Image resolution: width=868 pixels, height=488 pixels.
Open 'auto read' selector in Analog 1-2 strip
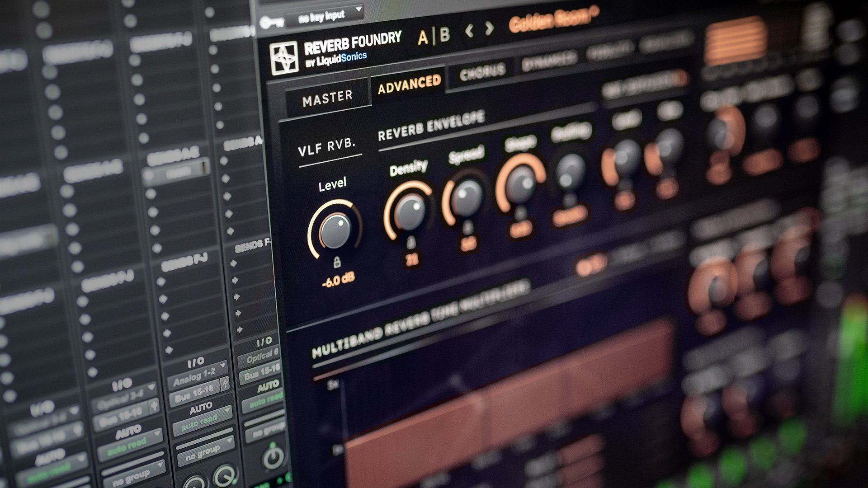[203, 421]
